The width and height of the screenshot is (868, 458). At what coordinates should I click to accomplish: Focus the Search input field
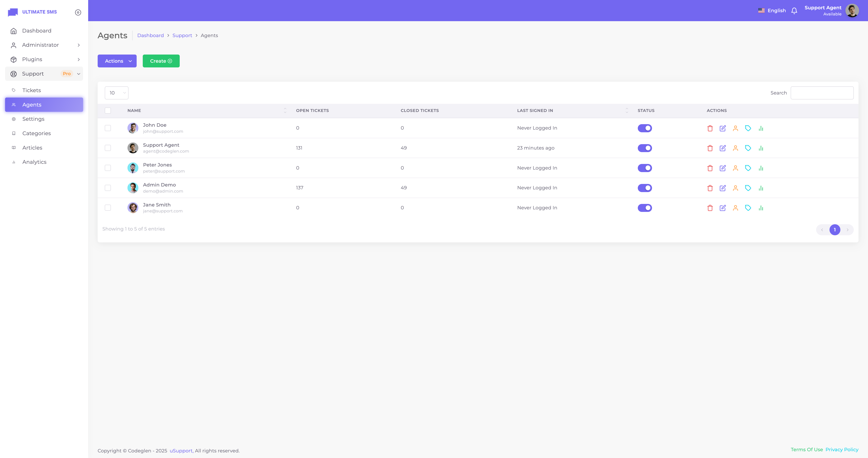click(x=822, y=93)
